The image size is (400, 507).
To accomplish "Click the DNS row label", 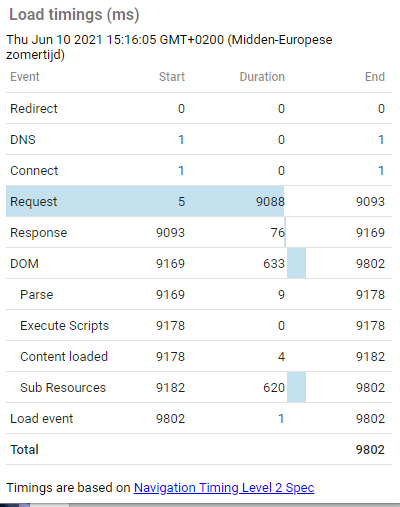I will [x=23, y=140].
